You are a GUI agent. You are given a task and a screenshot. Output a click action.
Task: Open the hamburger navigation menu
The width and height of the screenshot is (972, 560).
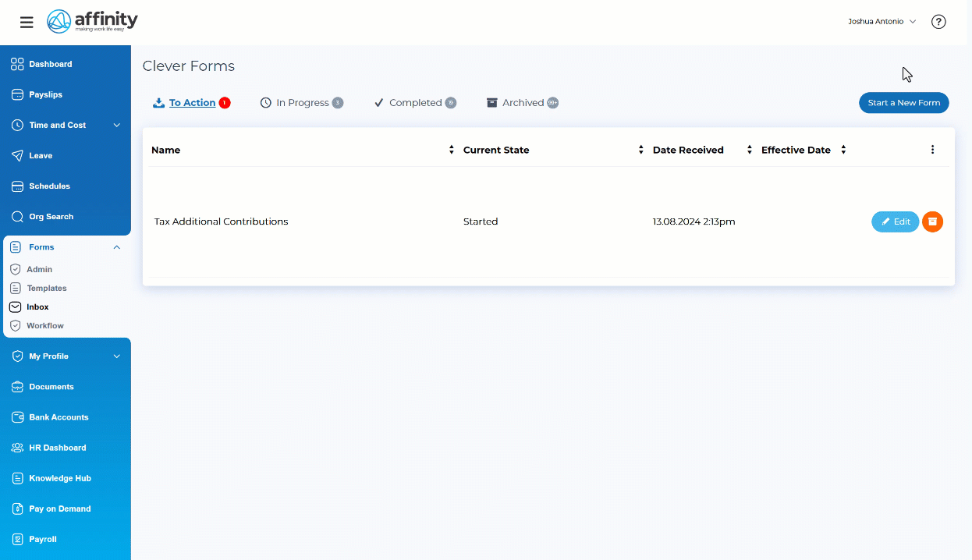click(x=27, y=22)
